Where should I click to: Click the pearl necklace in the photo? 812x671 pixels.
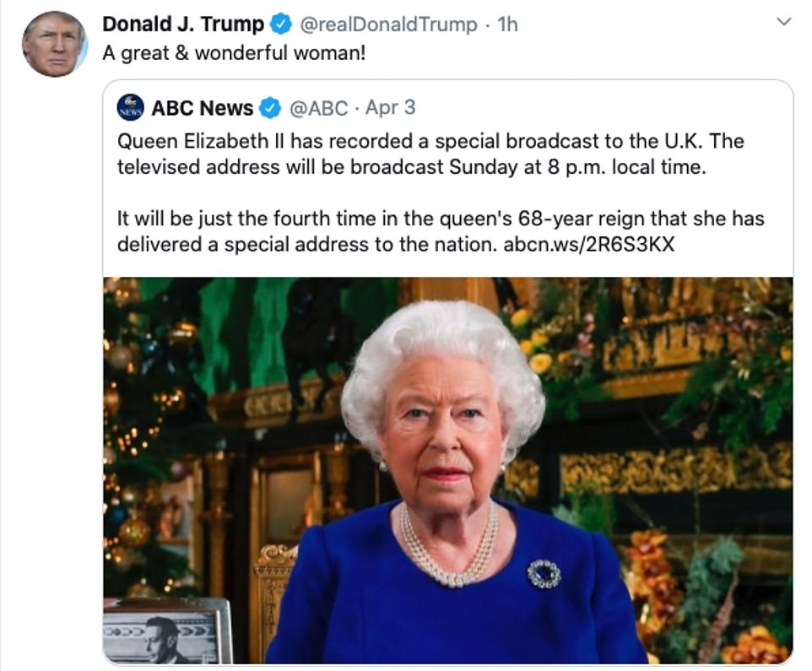[448, 551]
